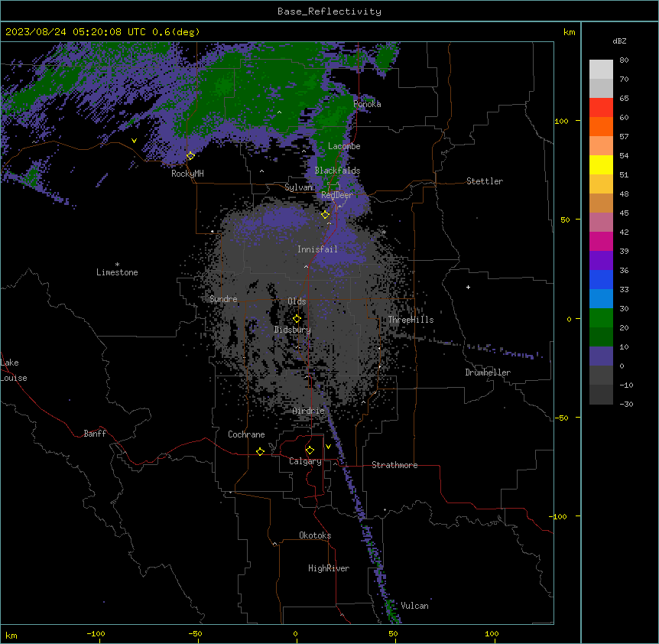Pick the magenta 39-42 dBZ legend swatch
This screenshot has width=659, height=644.
pos(601,241)
